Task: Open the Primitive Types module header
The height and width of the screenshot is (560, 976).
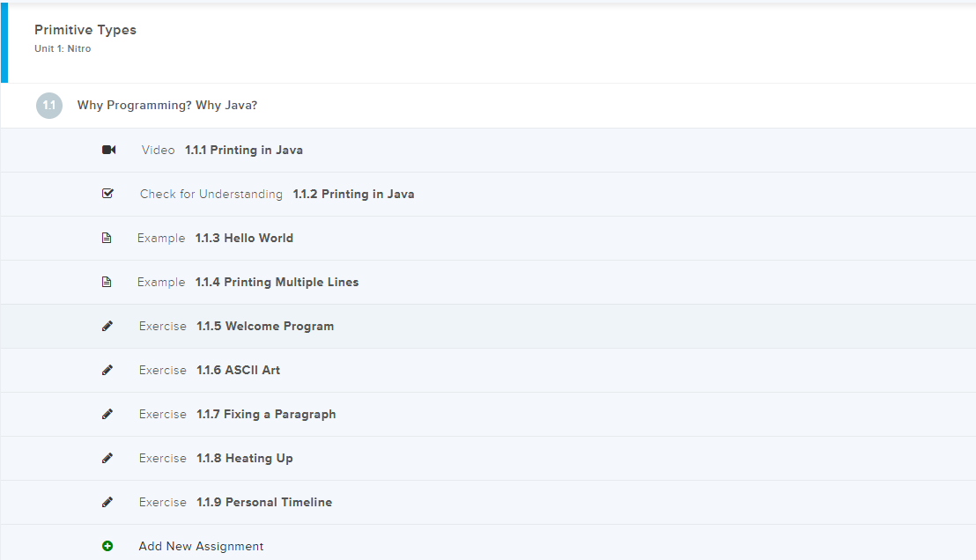Action: (85, 30)
